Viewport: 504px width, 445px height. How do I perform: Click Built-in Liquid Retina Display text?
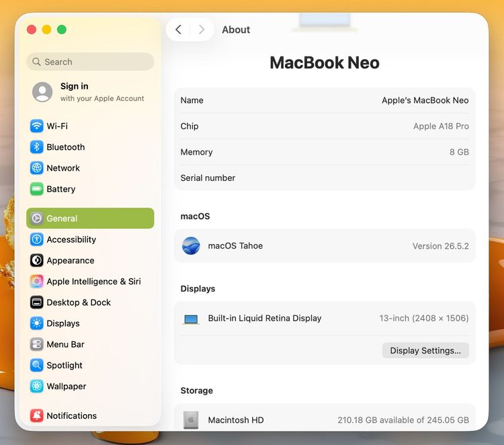(265, 318)
